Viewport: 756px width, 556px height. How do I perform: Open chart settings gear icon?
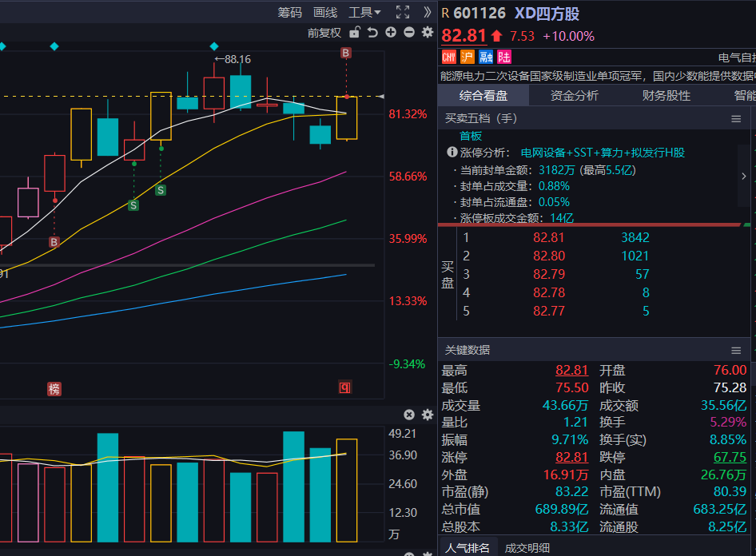(428, 32)
